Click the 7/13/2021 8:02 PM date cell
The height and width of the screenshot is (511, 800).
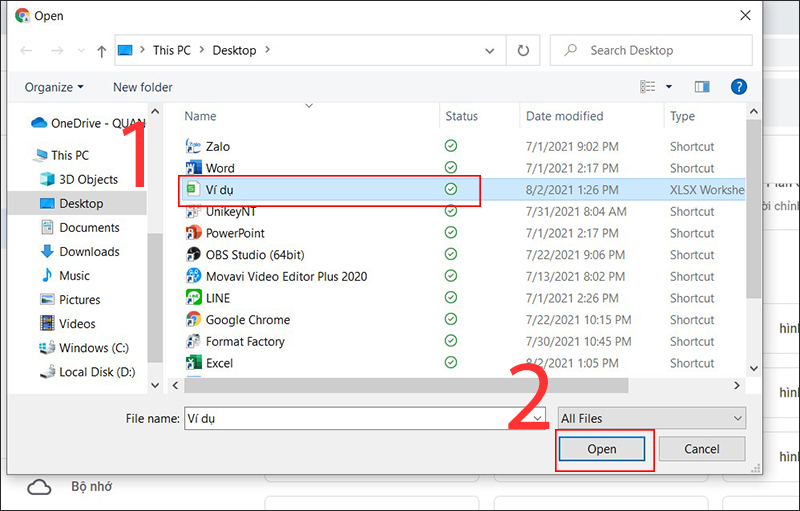pos(576,276)
